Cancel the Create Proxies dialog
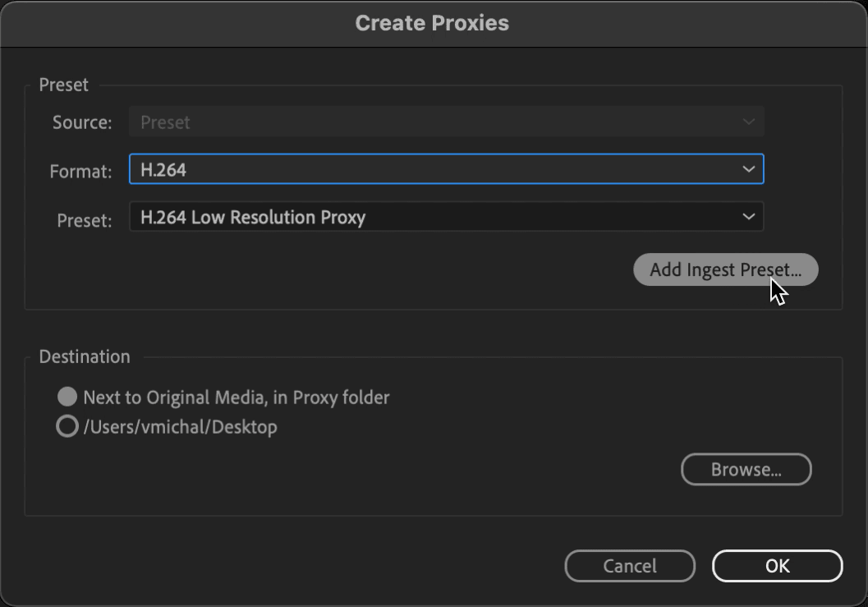The height and width of the screenshot is (607, 868). tap(630, 566)
